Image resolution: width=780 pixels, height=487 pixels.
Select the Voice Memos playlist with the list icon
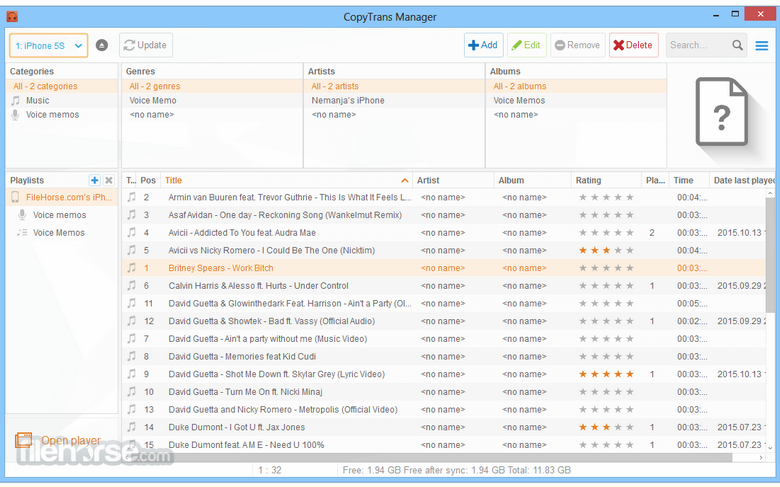pyautogui.click(x=62, y=233)
